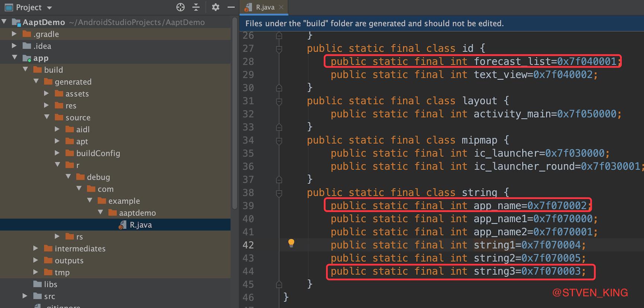The width and height of the screenshot is (644, 308).
Task: Click on value 0x7f070002 of app_name
Action: point(557,206)
